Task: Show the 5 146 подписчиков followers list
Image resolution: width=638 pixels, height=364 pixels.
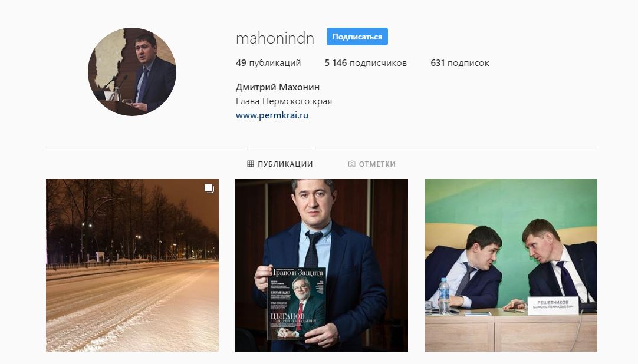Action: pyautogui.click(x=366, y=63)
